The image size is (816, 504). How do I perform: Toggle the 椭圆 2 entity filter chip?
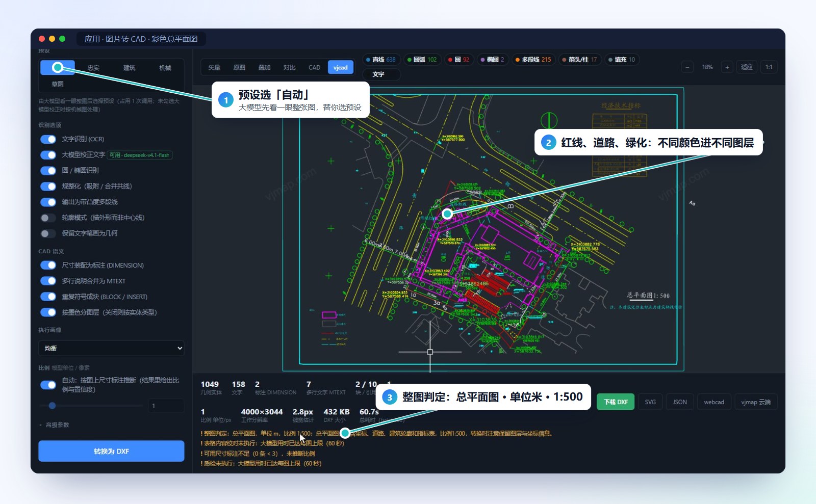click(x=492, y=60)
